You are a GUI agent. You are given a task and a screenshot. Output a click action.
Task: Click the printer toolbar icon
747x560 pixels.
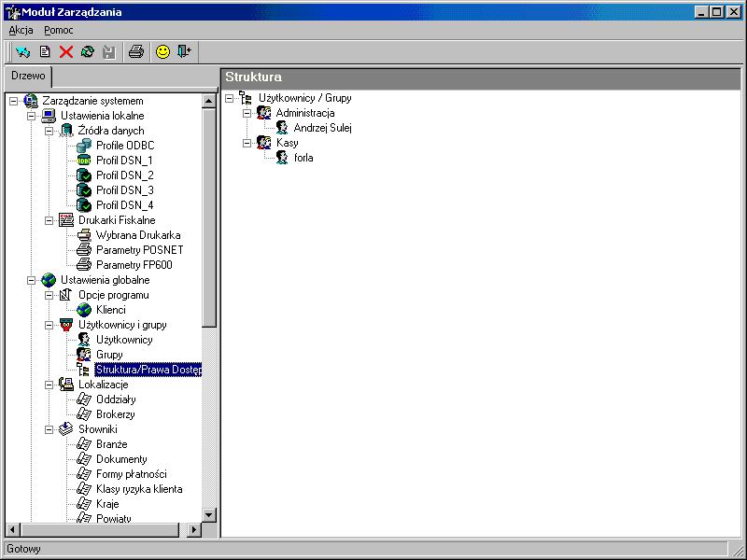(x=136, y=51)
